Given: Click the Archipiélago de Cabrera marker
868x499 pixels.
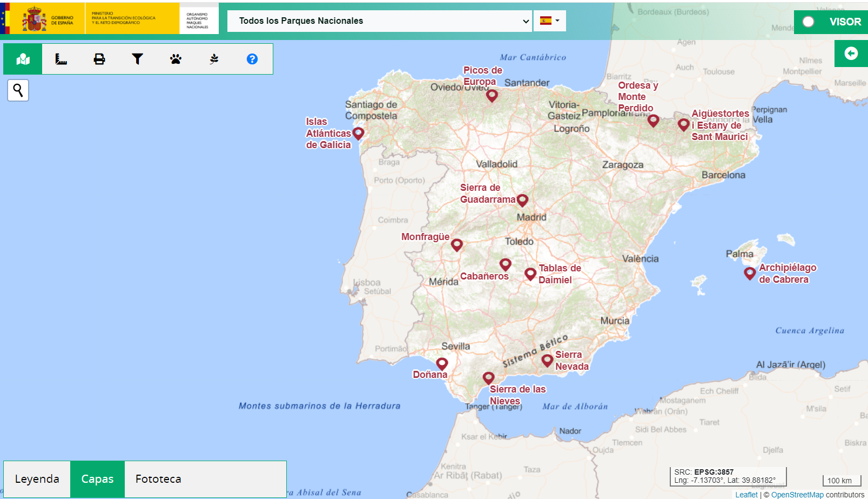Looking at the screenshot, I should (750, 274).
